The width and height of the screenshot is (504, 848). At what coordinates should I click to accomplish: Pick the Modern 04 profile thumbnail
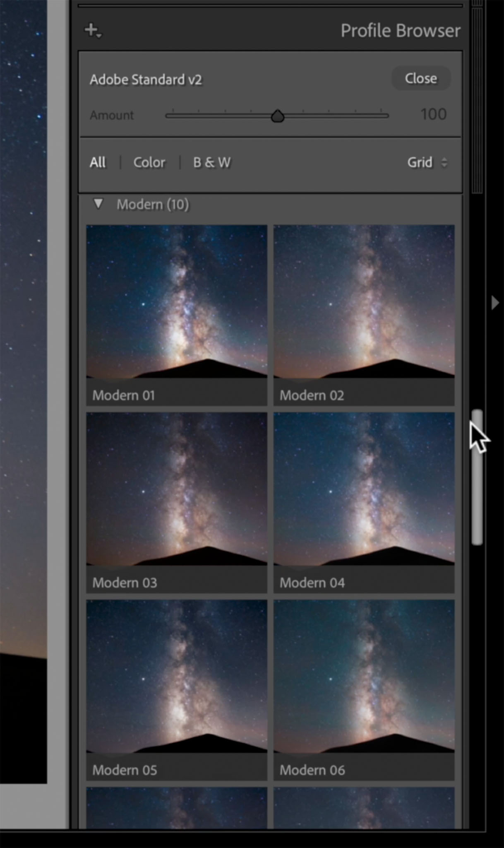click(x=364, y=489)
